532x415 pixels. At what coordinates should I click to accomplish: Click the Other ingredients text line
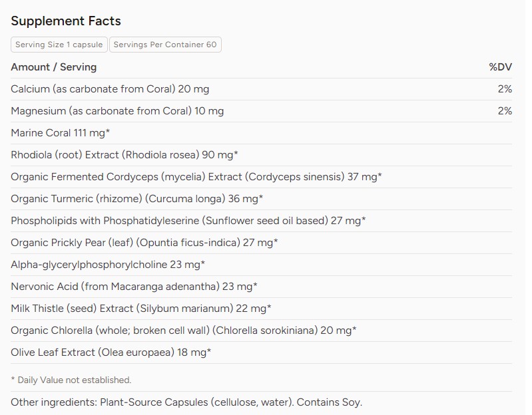(x=186, y=402)
